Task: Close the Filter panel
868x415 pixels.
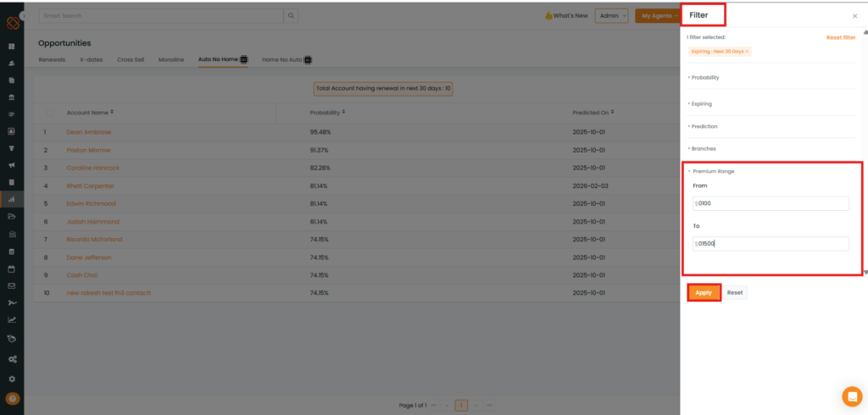Action: [x=854, y=16]
